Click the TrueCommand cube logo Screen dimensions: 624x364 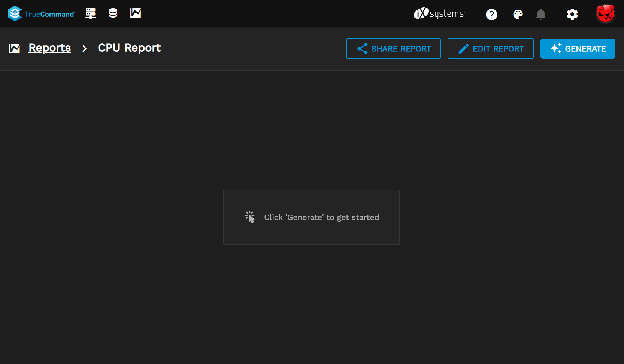(15, 13)
